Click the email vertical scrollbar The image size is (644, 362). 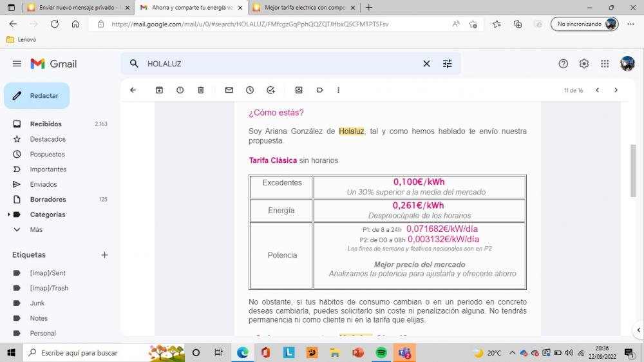coord(633,171)
